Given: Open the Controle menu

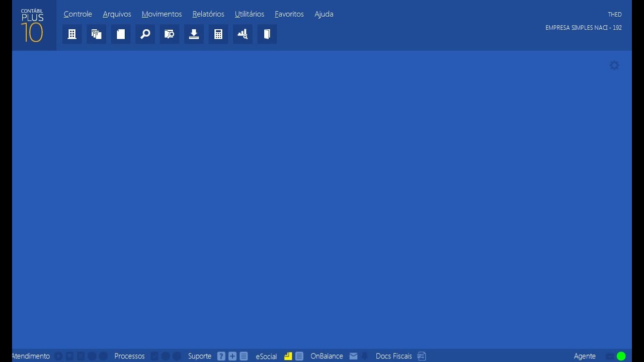Looking at the screenshot, I should pyautogui.click(x=78, y=14).
